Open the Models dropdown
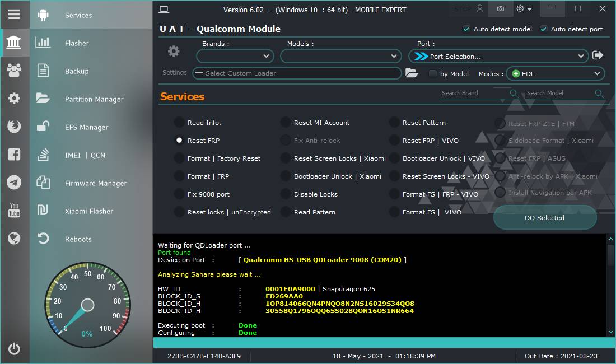Viewport: 616px width, 364px height. pyautogui.click(x=340, y=56)
